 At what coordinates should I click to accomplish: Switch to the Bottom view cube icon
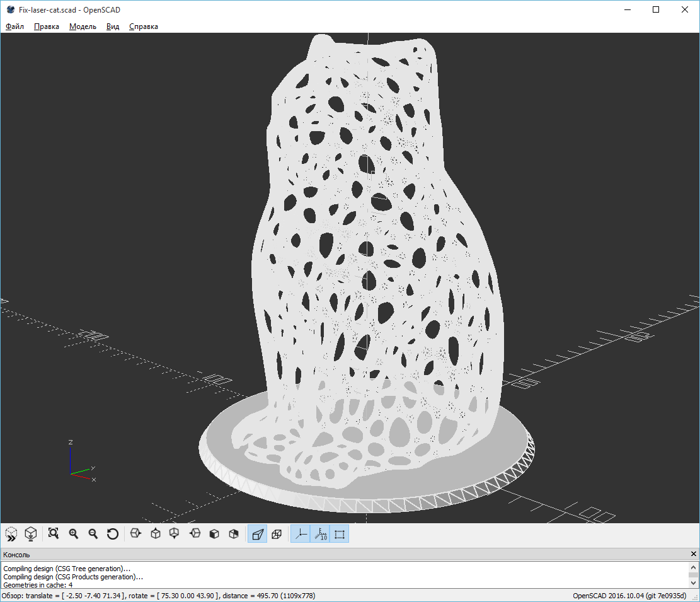pos(175,534)
